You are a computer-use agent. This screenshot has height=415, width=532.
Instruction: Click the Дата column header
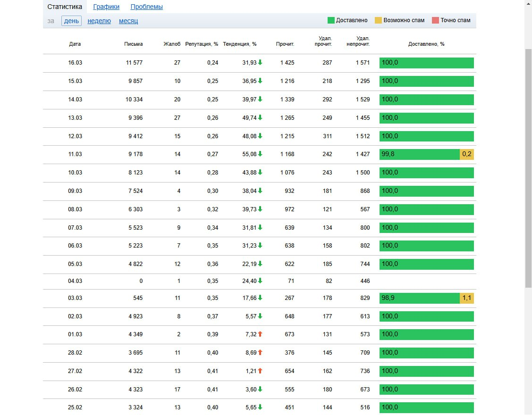tap(75, 44)
